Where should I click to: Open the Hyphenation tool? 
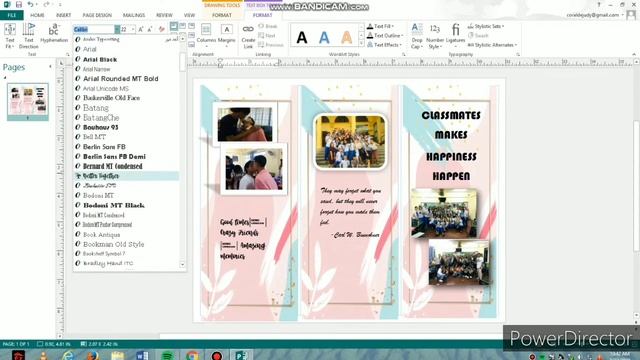click(x=54, y=33)
